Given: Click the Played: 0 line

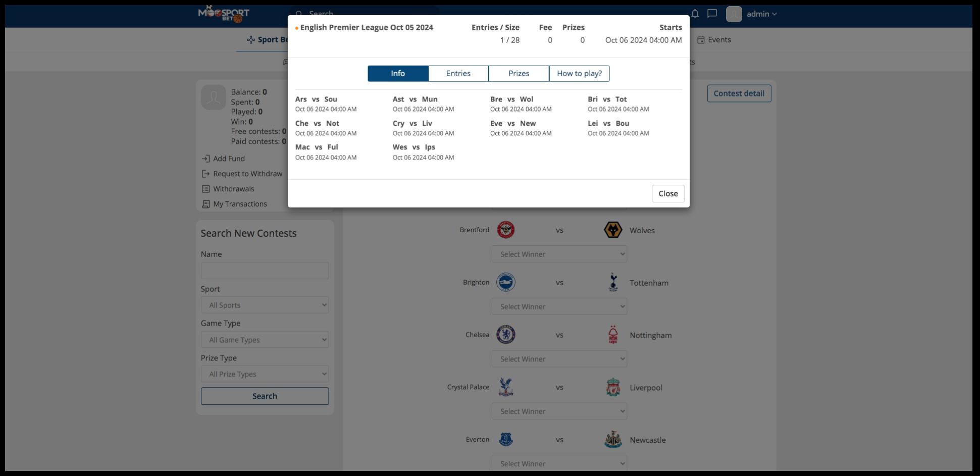Looking at the screenshot, I should (x=246, y=112).
